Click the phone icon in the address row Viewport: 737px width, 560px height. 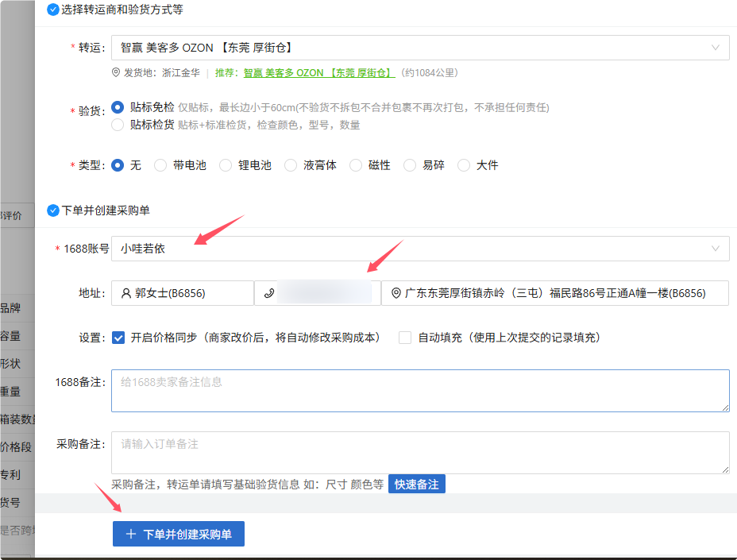pyautogui.click(x=269, y=293)
